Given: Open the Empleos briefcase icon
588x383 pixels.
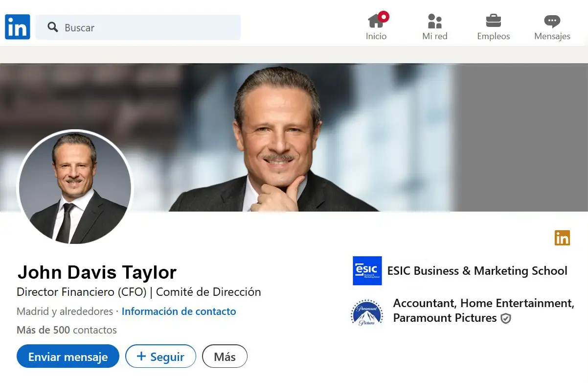Looking at the screenshot, I should [493, 21].
